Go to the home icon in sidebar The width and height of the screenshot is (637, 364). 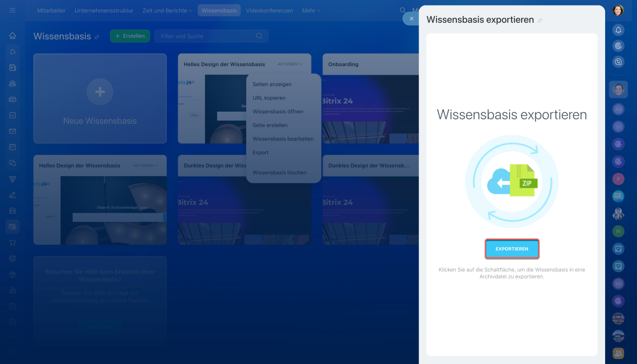pos(12,36)
